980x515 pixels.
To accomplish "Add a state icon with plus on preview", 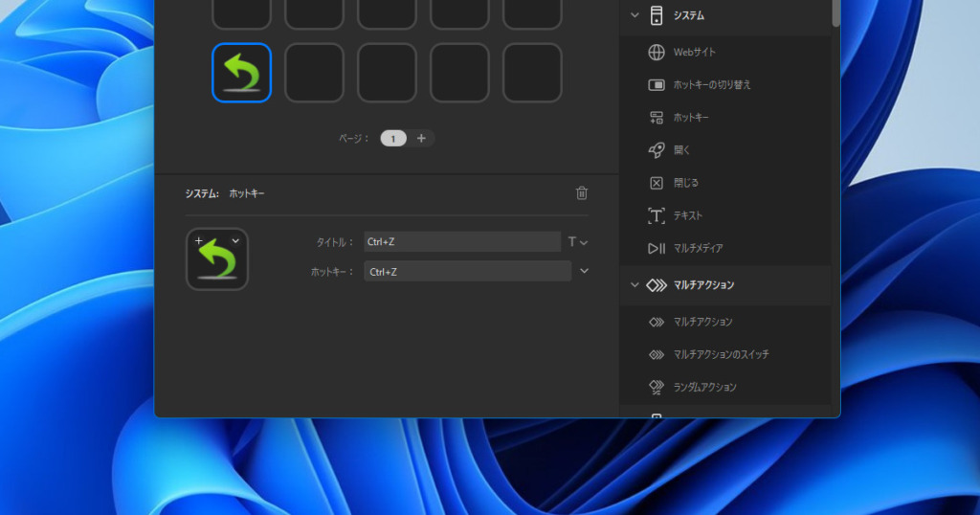I will 199,240.
